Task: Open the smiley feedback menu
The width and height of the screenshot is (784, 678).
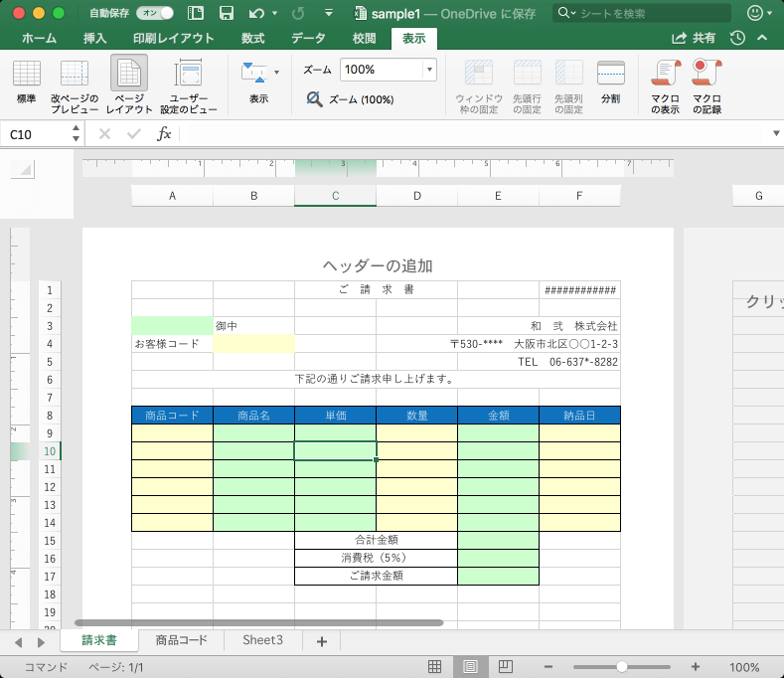Action: [x=758, y=13]
